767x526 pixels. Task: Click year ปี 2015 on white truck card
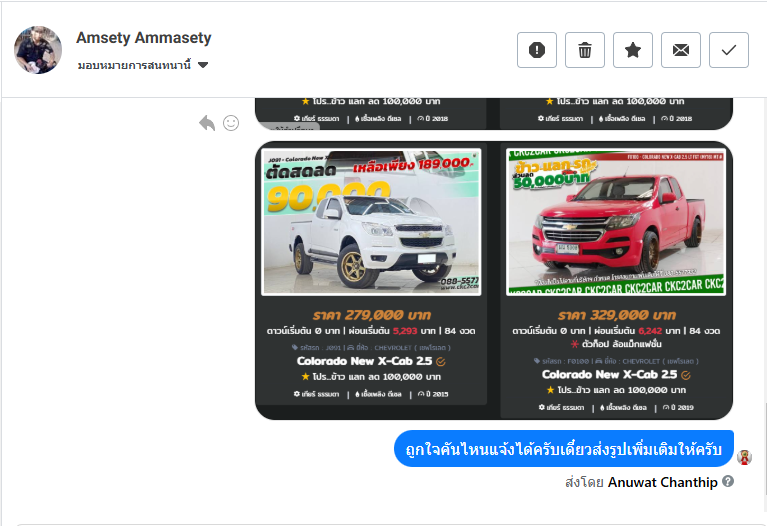tap(433, 394)
